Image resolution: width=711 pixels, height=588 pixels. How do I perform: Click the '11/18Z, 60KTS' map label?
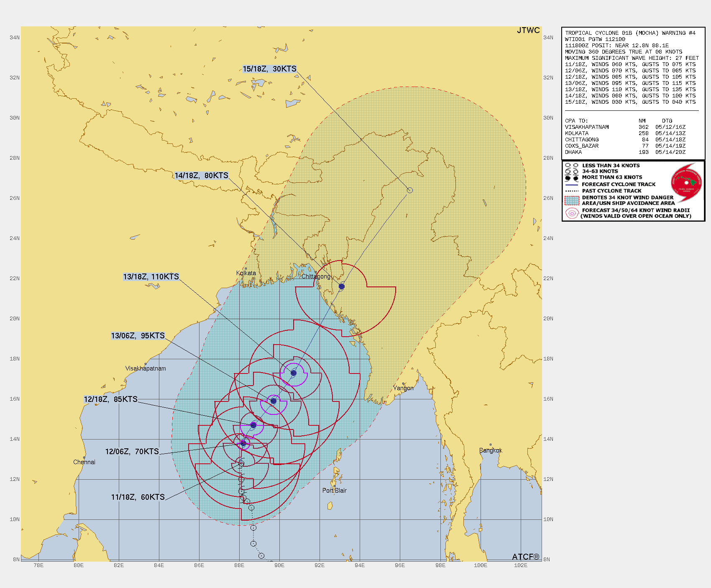pos(138,497)
